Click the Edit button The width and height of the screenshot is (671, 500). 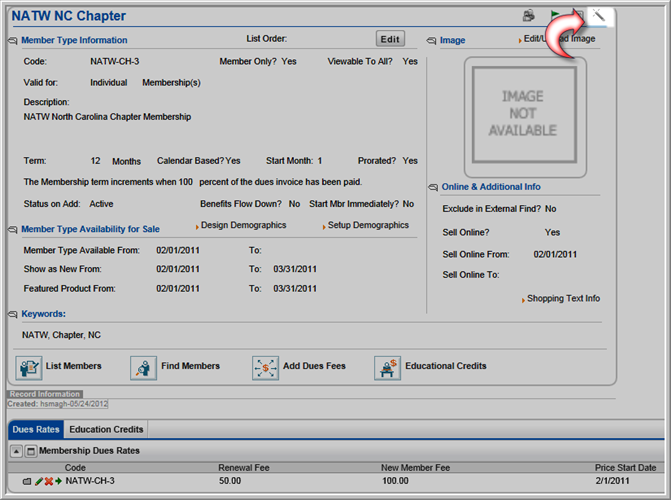pyautogui.click(x=390, y=39)
